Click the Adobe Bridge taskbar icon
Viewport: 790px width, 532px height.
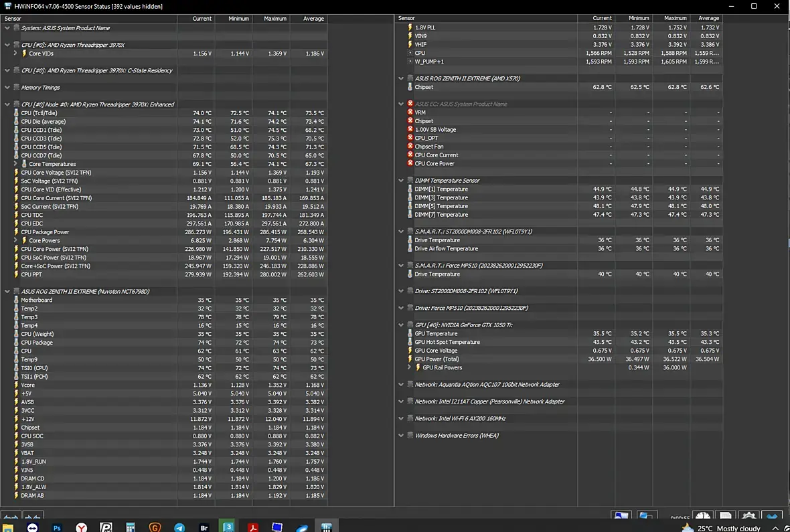pos(204,527)
